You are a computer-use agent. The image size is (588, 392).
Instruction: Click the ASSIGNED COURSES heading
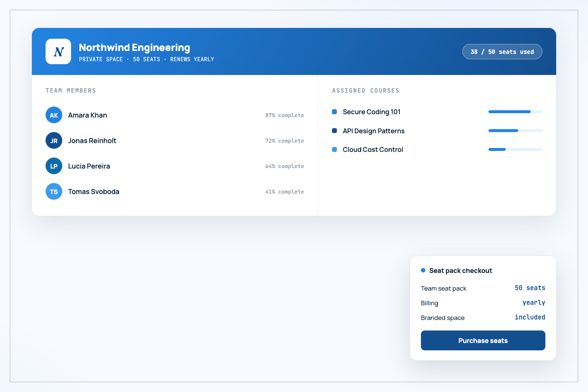366,91
